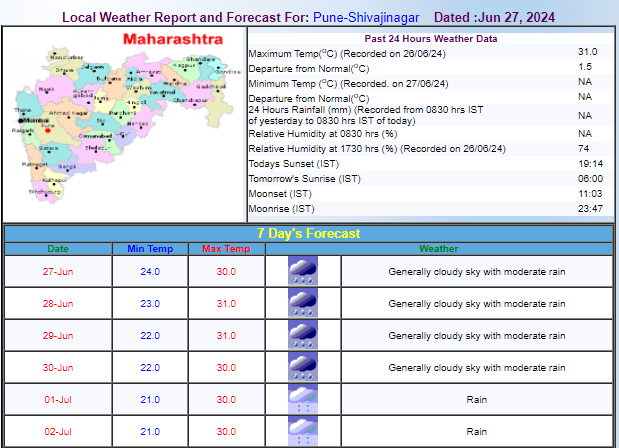Click the 01-Jul minimum temperature 21.0
The width and height of the screenshot is (619, 448).
point(150,399)
